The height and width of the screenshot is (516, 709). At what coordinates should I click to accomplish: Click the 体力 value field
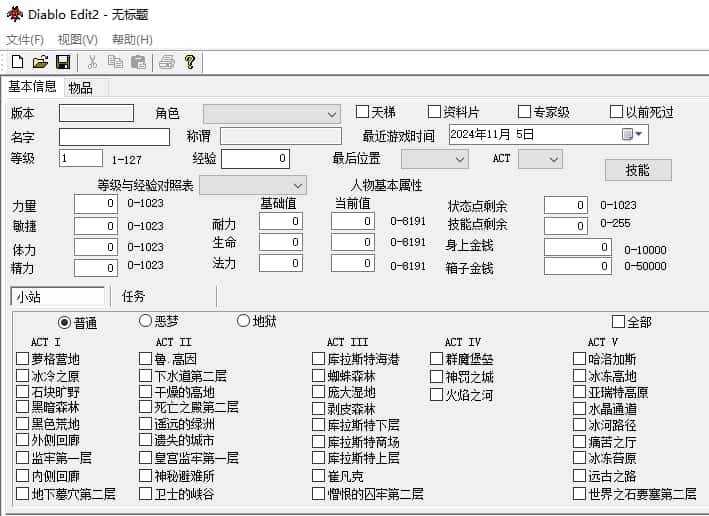[96, 247]
